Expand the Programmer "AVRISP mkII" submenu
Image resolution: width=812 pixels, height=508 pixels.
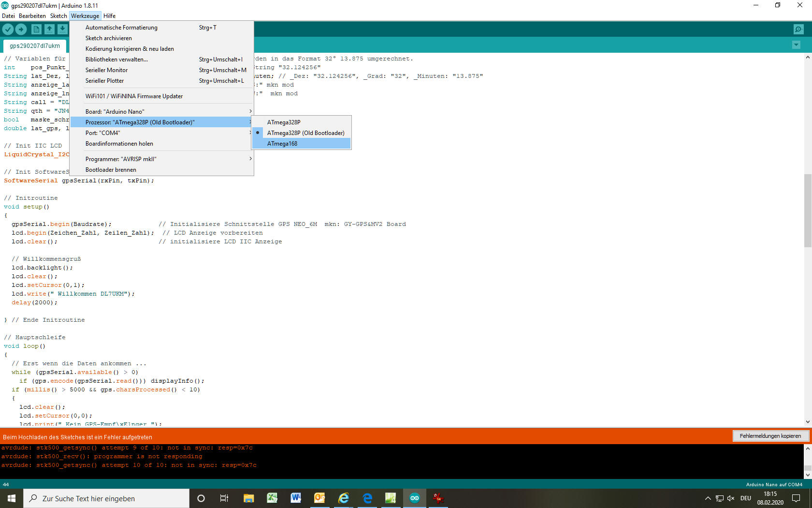(x=161, y=159)
